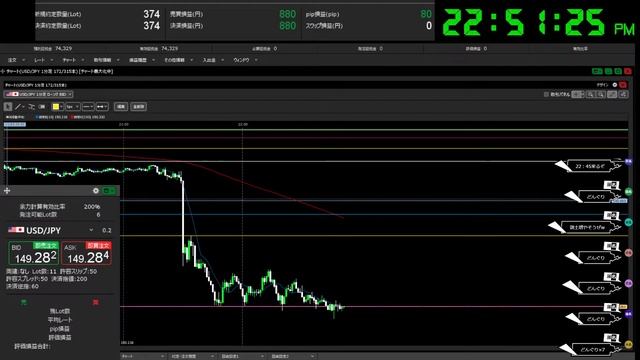Viewport: 640px width, 360px height.
Task: Open the line end-arrow style dropdown
Action: tap(102, 107)
